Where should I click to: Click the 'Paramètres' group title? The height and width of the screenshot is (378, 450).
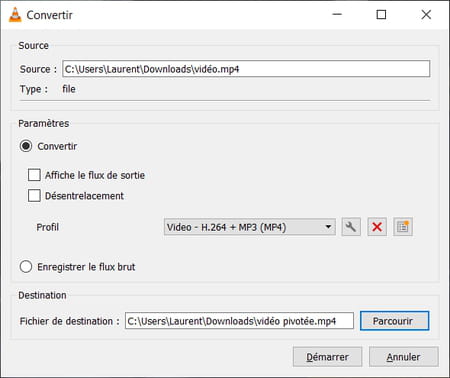[44, 123]
